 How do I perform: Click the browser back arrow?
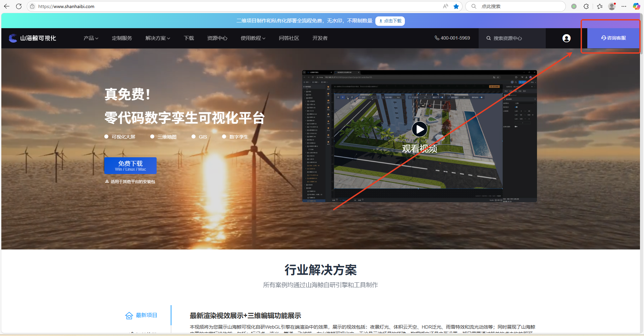coord(7,6)
